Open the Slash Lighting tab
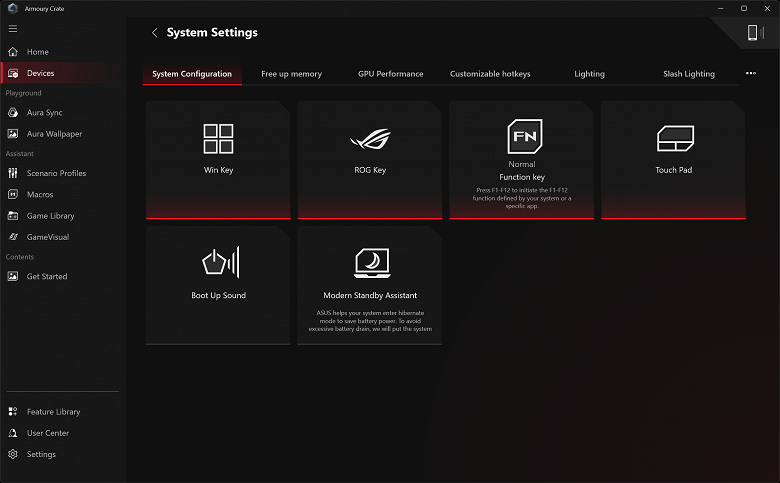The width and height of the screenshot is (780, 483). tap(689, 74)
